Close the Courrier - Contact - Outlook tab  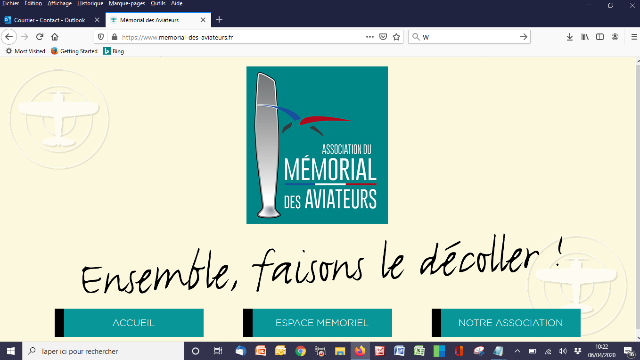[97, 20]
